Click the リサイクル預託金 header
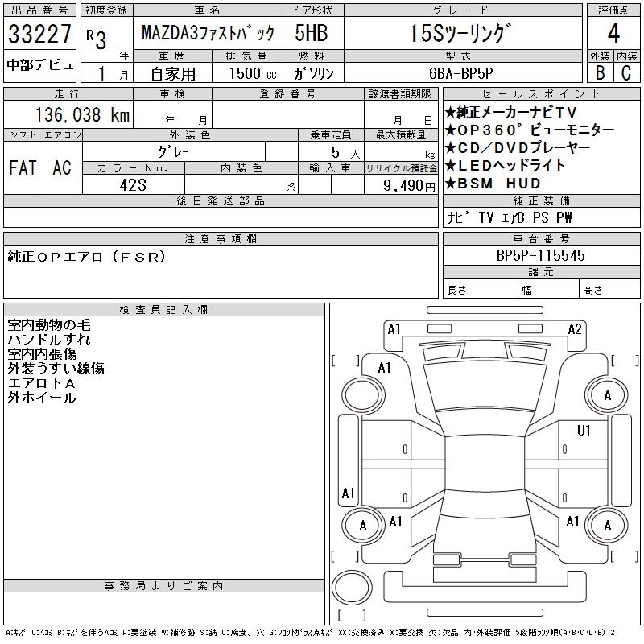The height and width of the screenshot is (644, 644). click(401, 168)
